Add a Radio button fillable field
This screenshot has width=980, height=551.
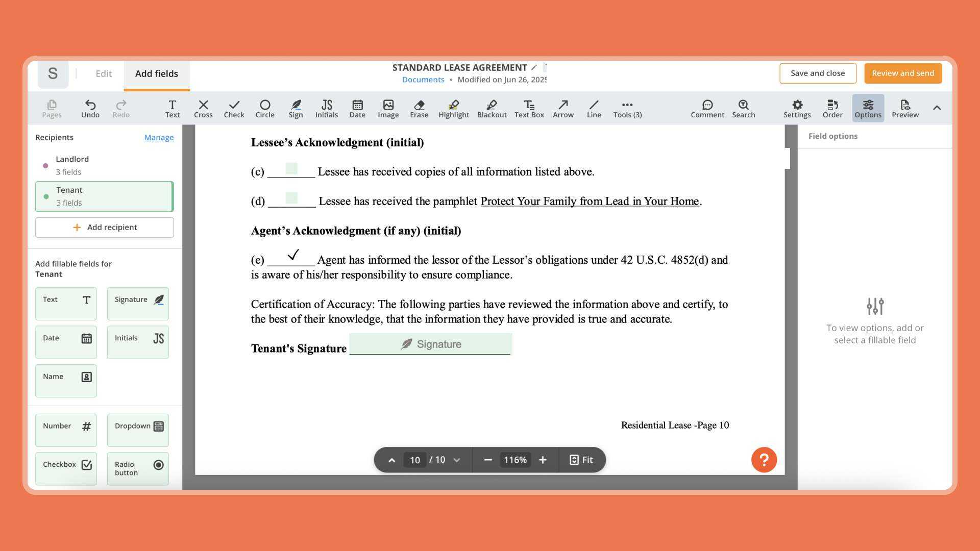138,468
